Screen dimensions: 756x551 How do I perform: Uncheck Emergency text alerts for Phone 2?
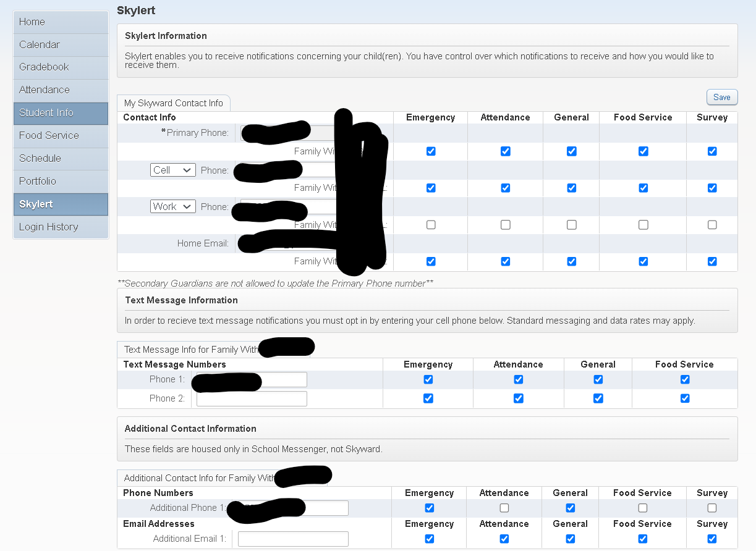click(x=428, y=398)
